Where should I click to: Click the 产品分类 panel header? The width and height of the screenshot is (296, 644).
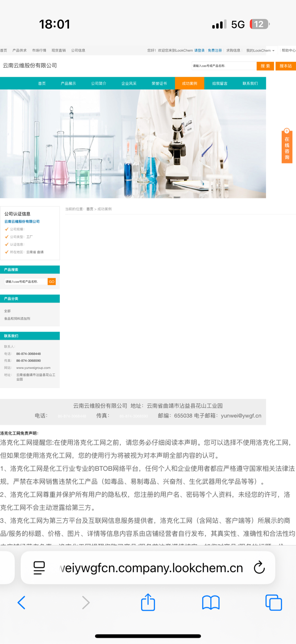30,299
